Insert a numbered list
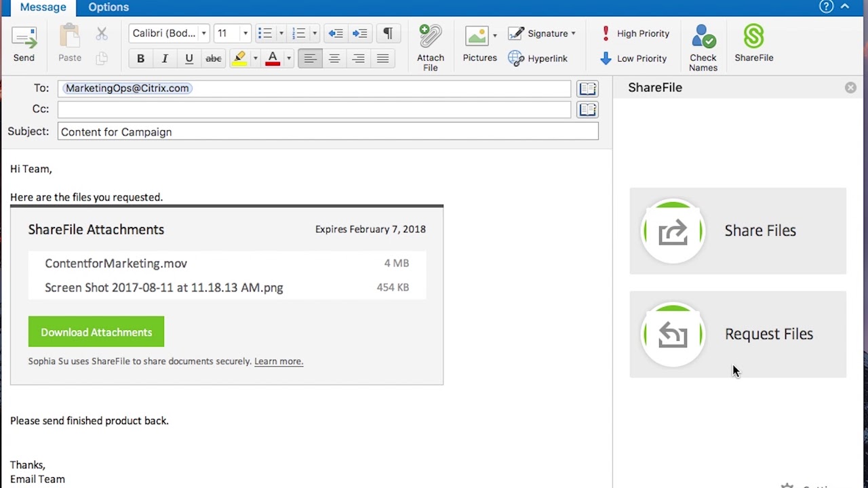The height and width of the screenshot is (488, 868). [298, 33]
